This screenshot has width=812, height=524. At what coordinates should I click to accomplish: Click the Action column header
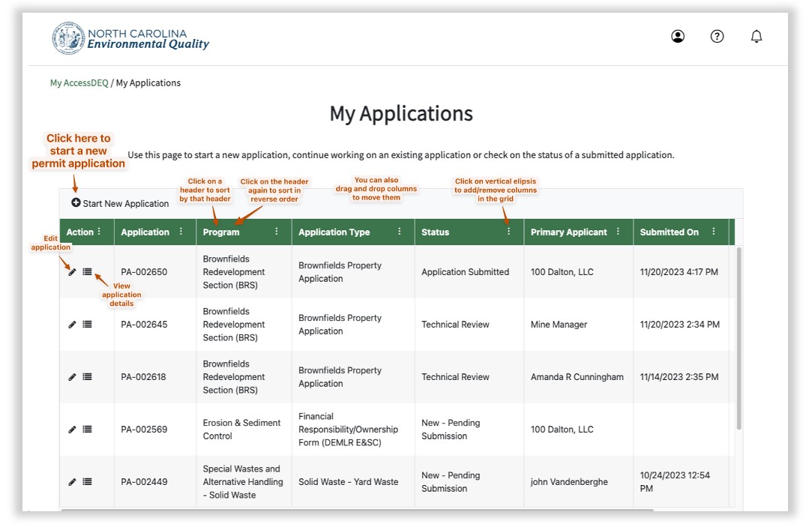pos(79,232)
